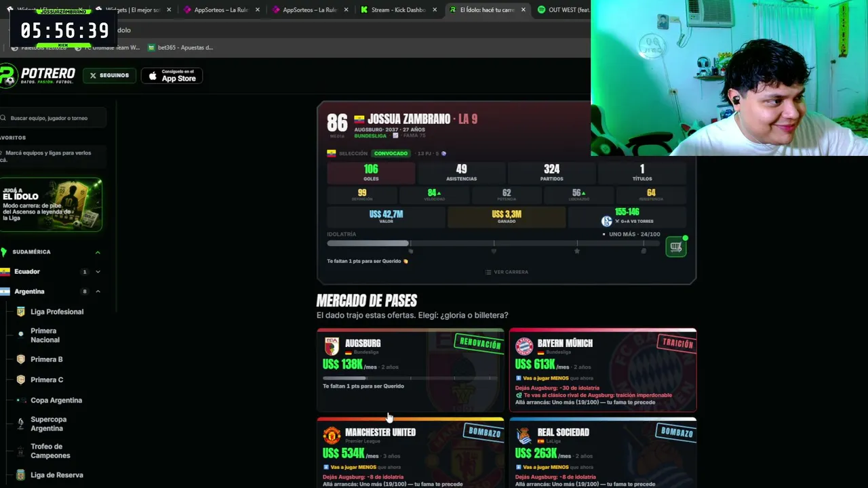This screenshot has width=868, height=488.
Task: Open Liga Profesional in the sidebar
Action: (57, 312)
